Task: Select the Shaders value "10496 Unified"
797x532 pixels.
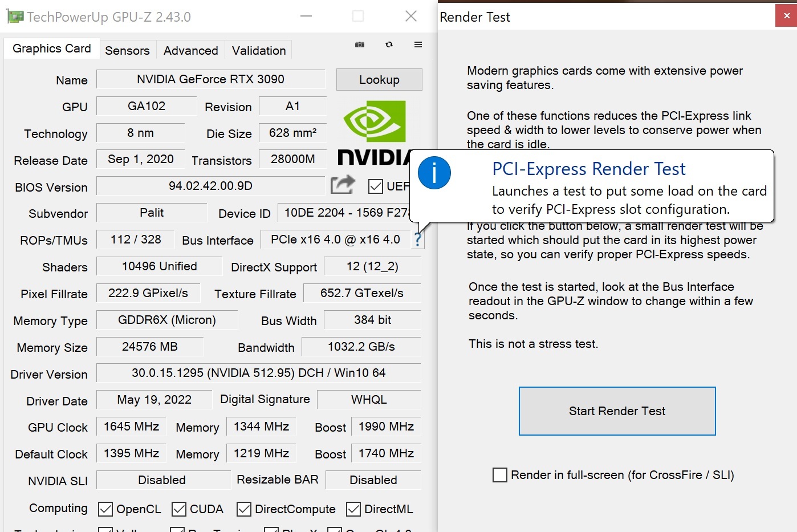Action: pyautogui.click(x=159, y=266)
